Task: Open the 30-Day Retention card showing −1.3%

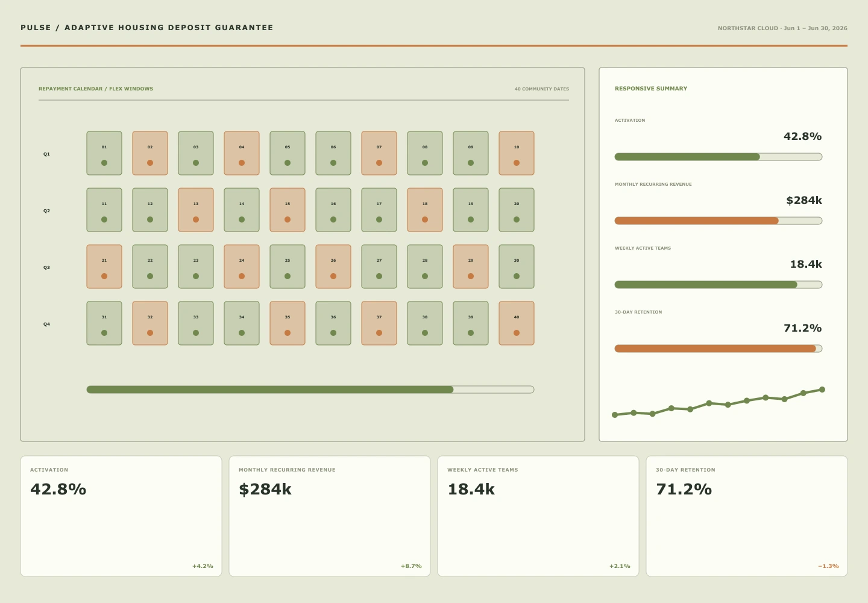Action: [x=747, y=516]
